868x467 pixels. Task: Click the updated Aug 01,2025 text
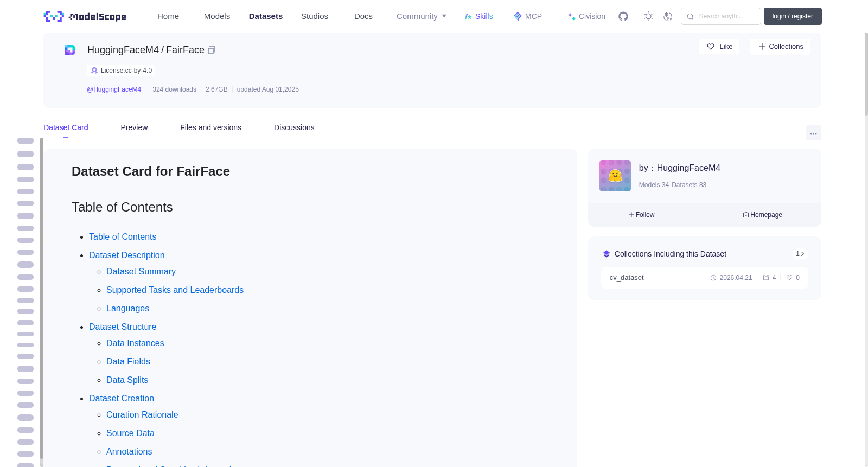[268, 89]
